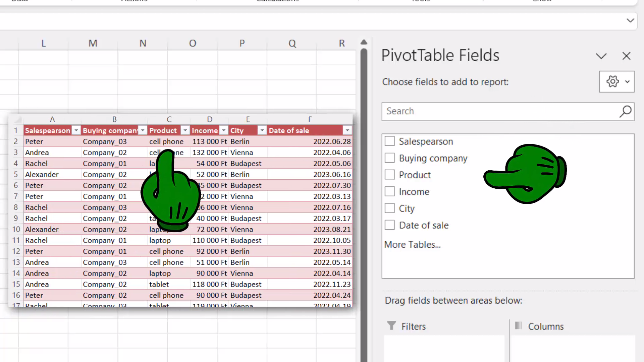Select the City field checkbox
The width and height of the screenshot is (644, 362).
point(389,208)
